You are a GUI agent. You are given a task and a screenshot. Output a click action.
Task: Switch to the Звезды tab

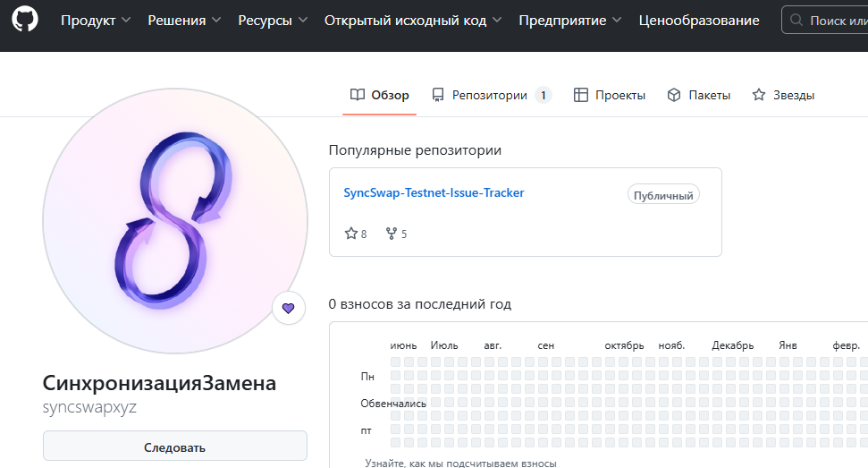[783, 95]
